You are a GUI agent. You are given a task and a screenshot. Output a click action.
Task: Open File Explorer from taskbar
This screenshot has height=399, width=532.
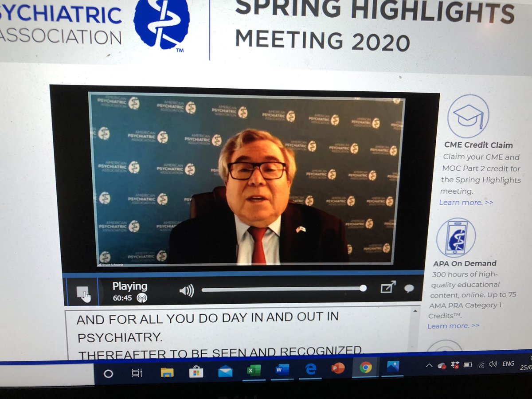[x=167, y=372]
